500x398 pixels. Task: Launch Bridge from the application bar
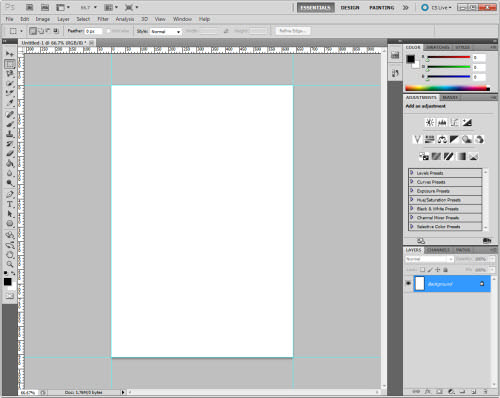(29, 7)
